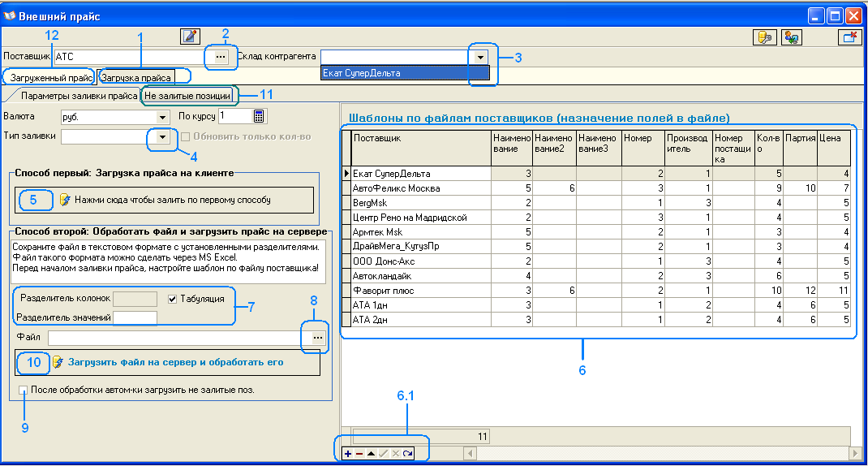This screenshot has width=868, height=466.
Task: Click the Номер column header
Action: (x=642, y=148)
